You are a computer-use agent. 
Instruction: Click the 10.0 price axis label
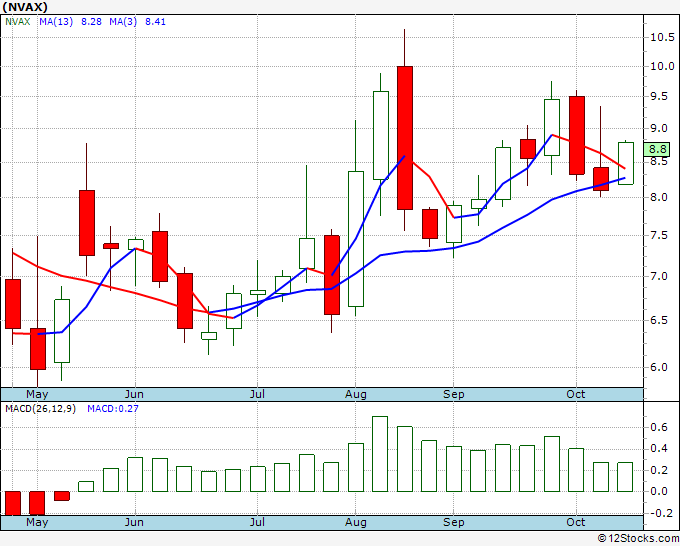point(662,66)
